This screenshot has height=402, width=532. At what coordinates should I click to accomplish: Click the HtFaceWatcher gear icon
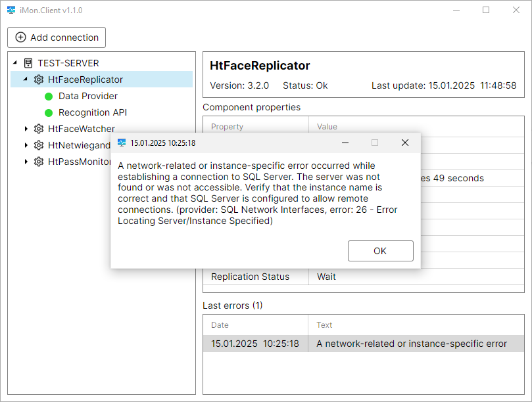pos(39,129)
